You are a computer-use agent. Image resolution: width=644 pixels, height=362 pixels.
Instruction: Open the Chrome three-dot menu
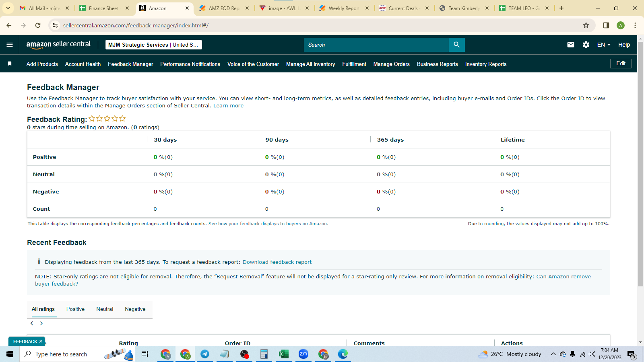point(635,25)
